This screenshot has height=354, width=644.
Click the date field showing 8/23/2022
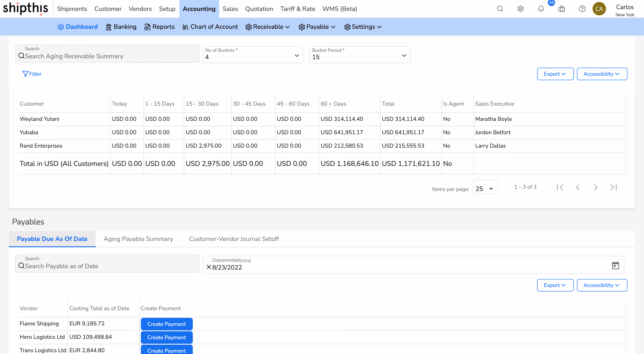[x=413, y=265]
